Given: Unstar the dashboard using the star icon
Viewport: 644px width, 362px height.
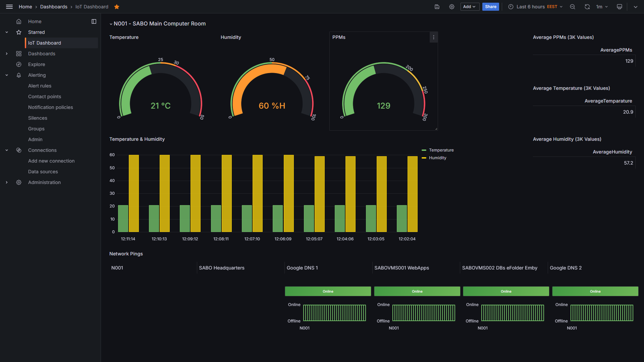Looking at the screenshot, I should 117,7.
